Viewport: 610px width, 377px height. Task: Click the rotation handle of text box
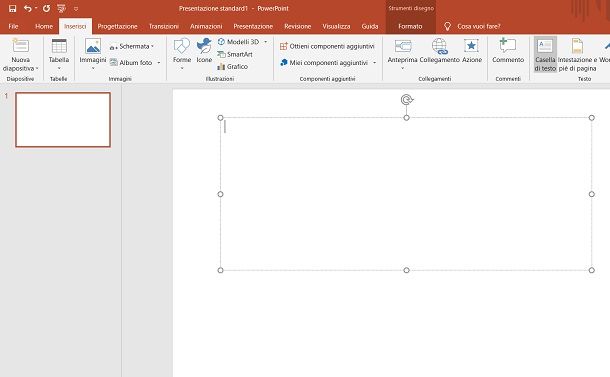click(x=407, y=100)
